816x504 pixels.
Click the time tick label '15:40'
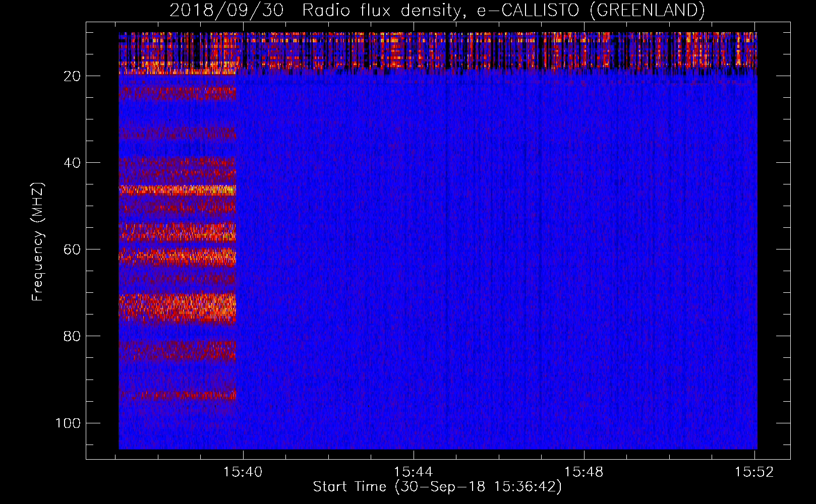[243, 472]
